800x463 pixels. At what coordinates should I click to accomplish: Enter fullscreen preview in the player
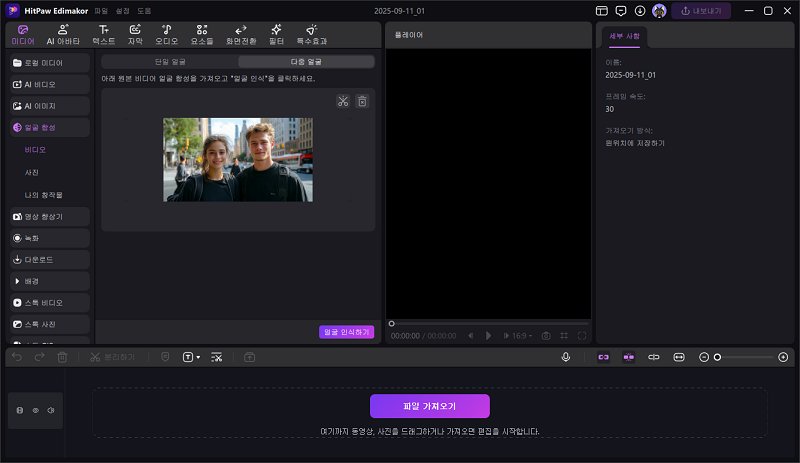pyautogui.click(x=582, y=335)
